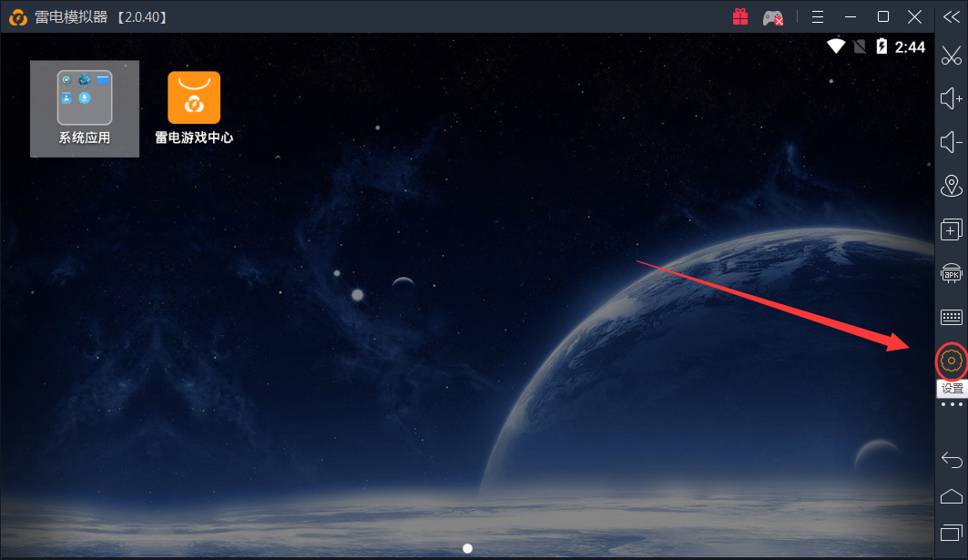The width and height of the screenshot is (968, 560).
Task: Show more sidebar tools via three dots
Action: click(952, 403)
